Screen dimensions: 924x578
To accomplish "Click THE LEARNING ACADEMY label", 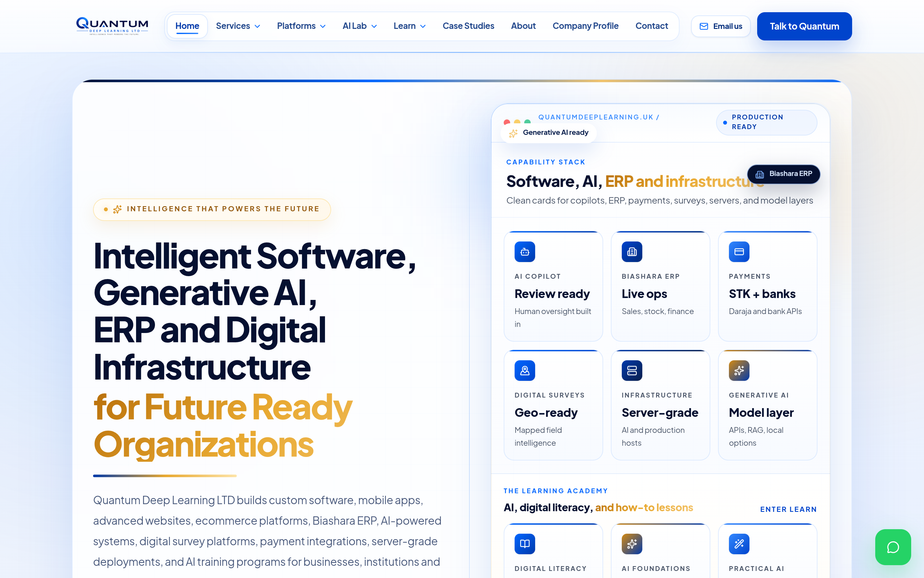I will point(555,491).
